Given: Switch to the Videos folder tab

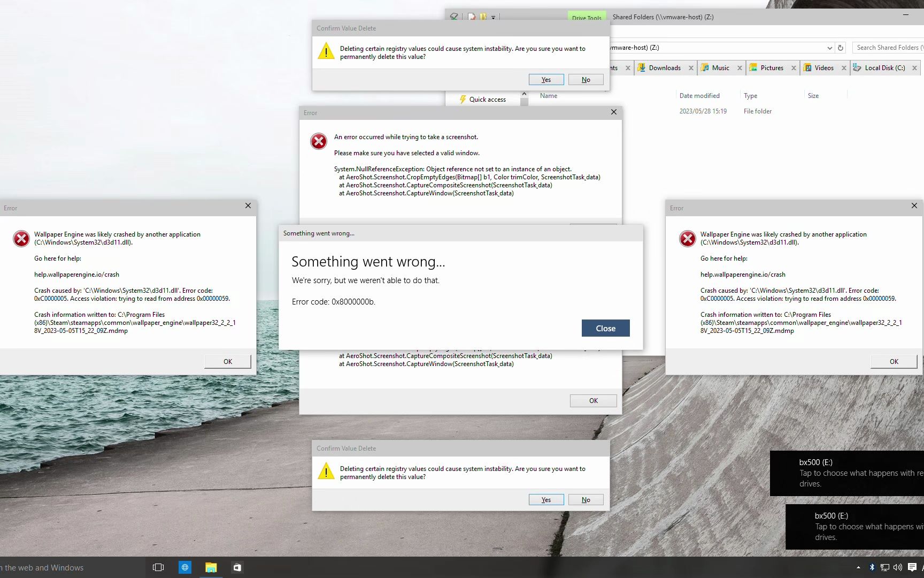Looking at the screenshot, I should [824, 68].
